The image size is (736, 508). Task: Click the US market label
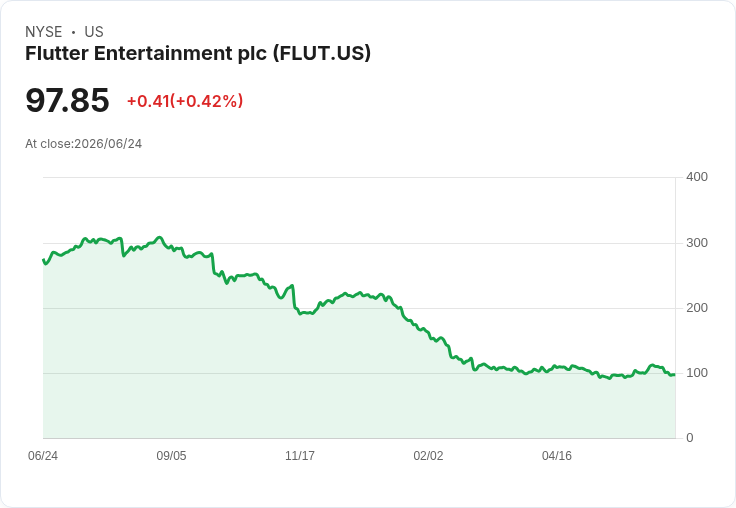(x=94, y=32)
